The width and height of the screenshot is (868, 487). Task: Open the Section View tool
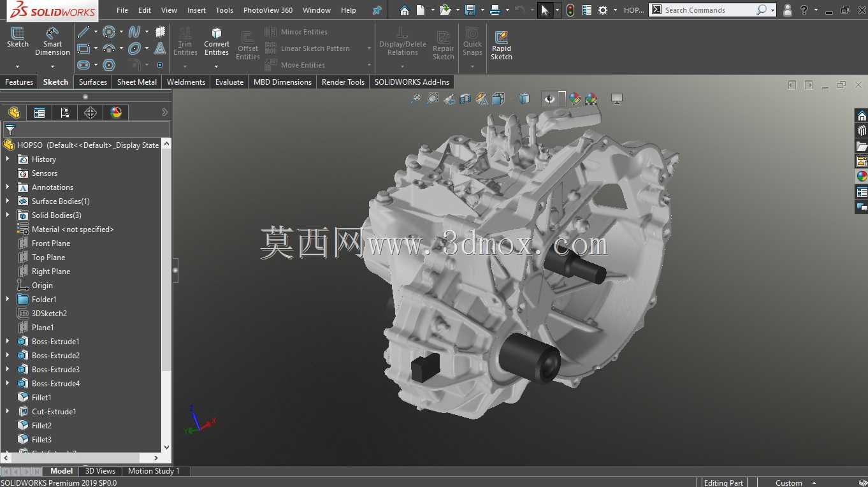pos(466,99)
